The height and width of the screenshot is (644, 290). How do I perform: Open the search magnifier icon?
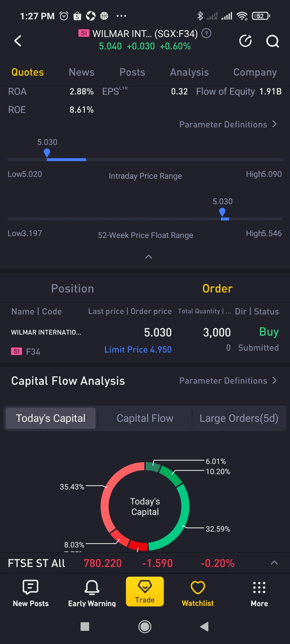coord(272,41)
